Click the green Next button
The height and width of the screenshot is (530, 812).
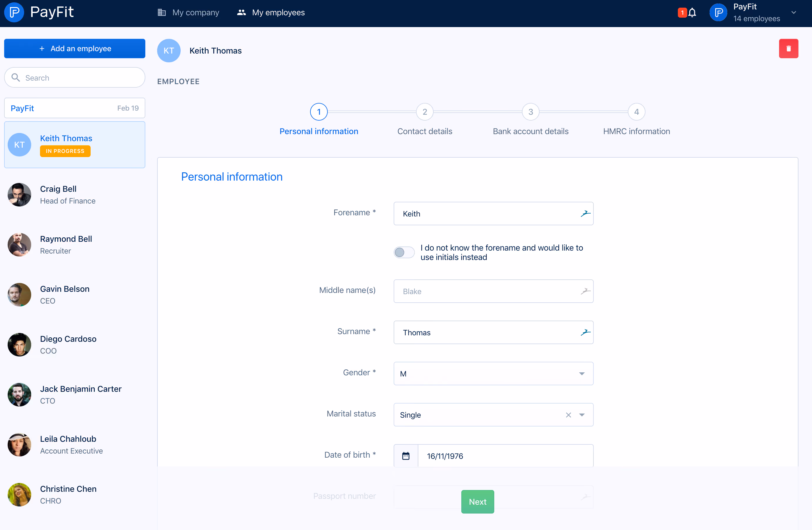(478, 502)
